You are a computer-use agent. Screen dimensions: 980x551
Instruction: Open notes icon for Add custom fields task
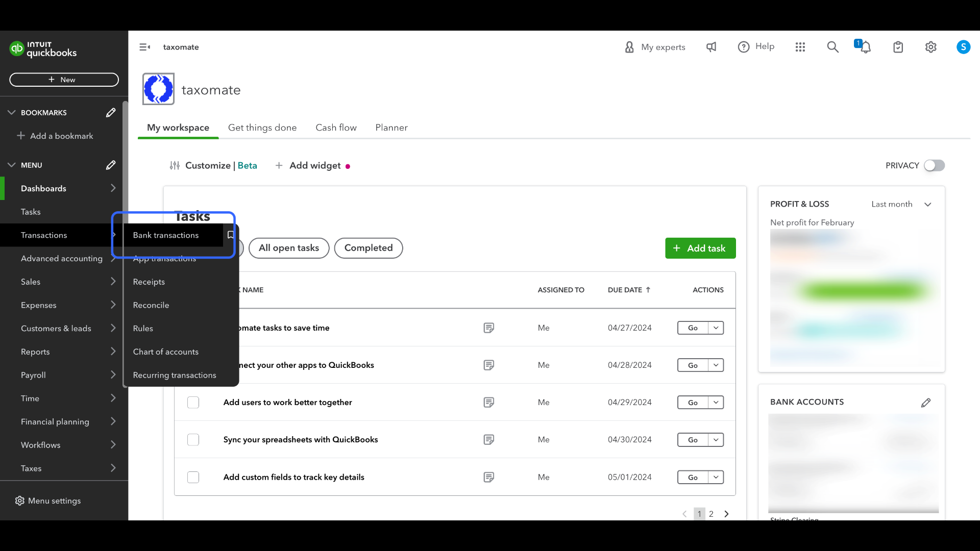[488, 478]
